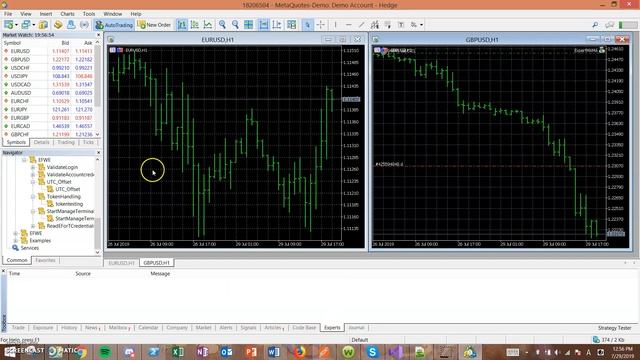
Task: Collapse the UTC_Offset folder in Navigator
Action: click(x=33, y=182)
